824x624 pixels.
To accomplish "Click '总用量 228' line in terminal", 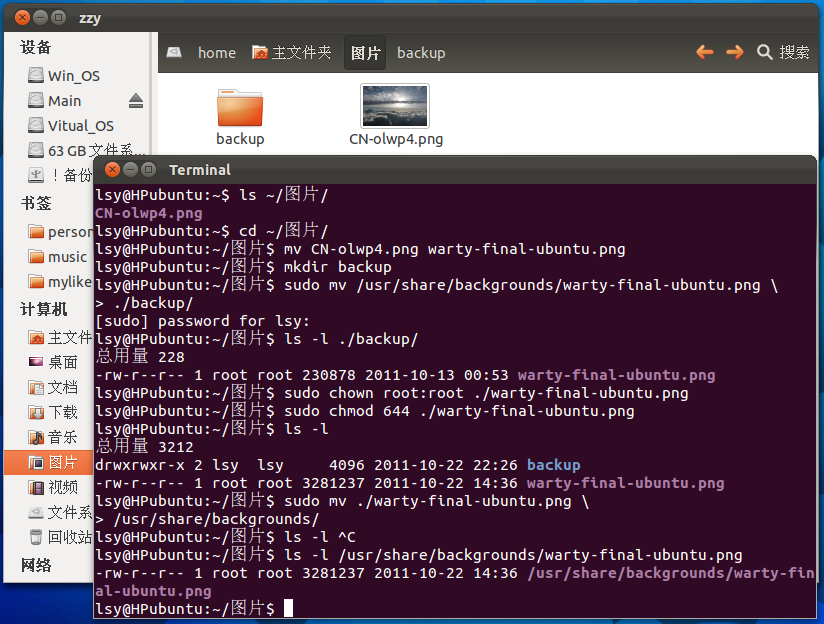I will click(140, 357).
